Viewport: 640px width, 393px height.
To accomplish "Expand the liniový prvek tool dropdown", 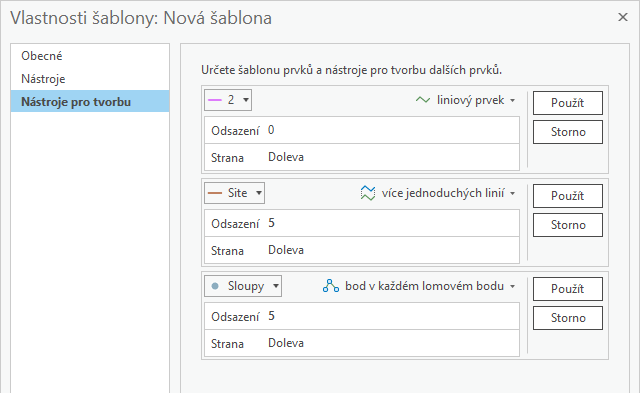I will tap(513, 100).
